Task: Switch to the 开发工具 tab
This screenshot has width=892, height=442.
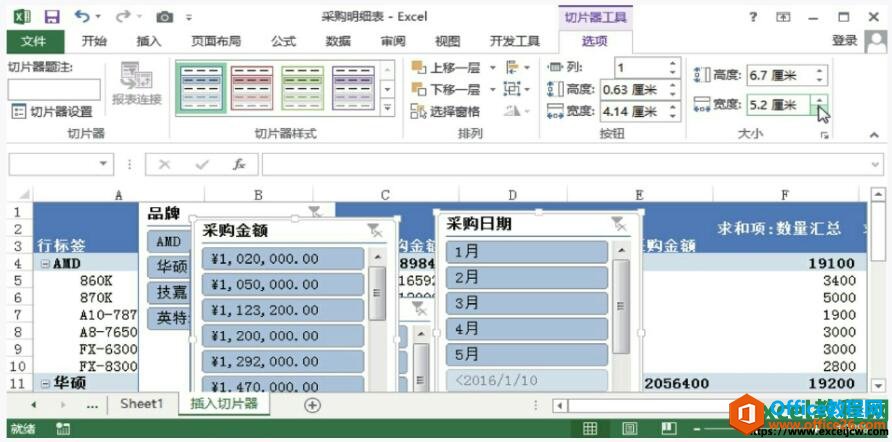Action: click(x=515, y=41)
